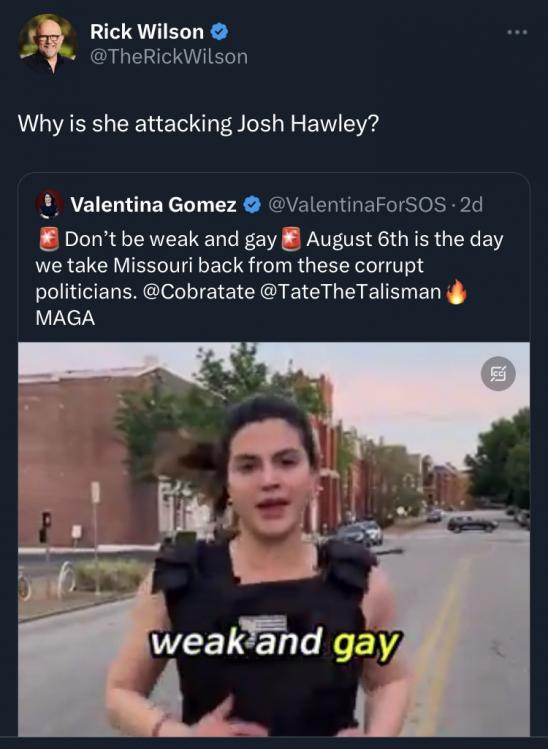Click the captions icon on the video
This screenshot has height=749, width=548.
coord(498,374)
